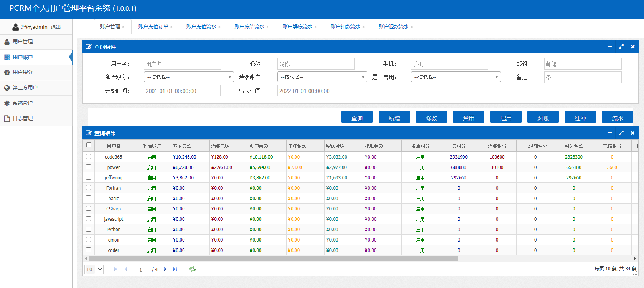Open 日志管理 in the sidebar
The height and width of the screenshot is (288, 644).
pos(23,118)
